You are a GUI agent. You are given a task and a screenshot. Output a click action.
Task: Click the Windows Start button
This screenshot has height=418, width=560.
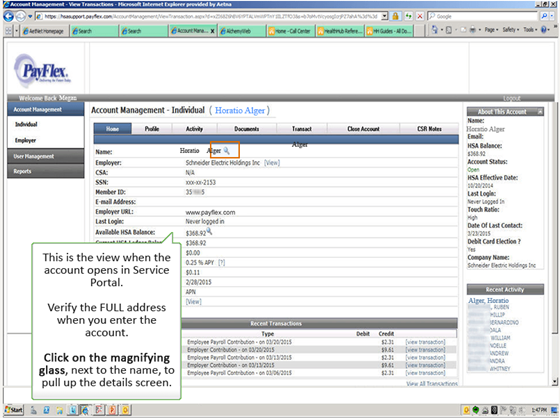[x=14, y=410]
